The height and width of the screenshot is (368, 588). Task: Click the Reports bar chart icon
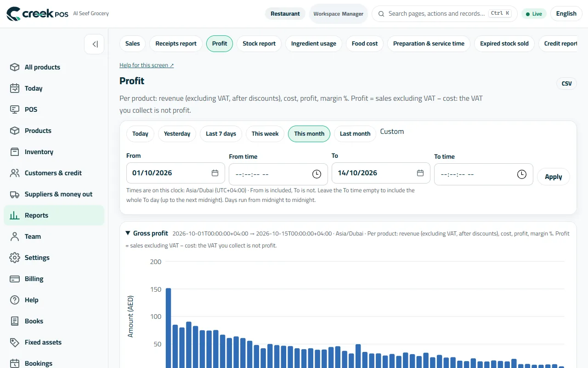(x=15, y=215)
